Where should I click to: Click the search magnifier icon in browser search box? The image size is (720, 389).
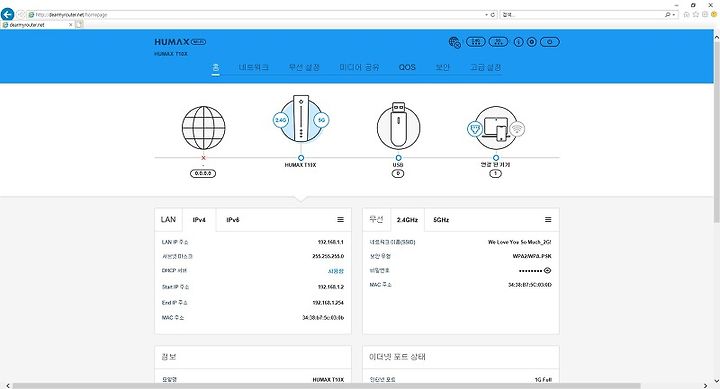tap(668, 15)
